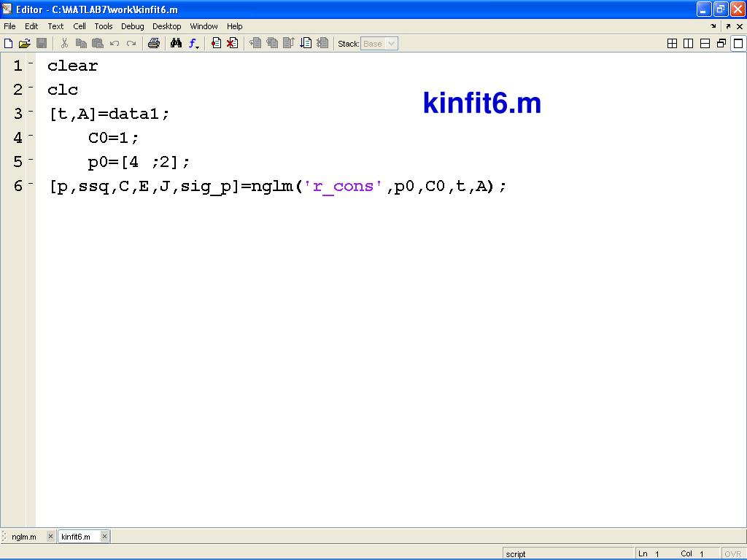Click the Step Out debug icon
The height and width of the screenshot is (560, 747).
[x=289, y=44]
